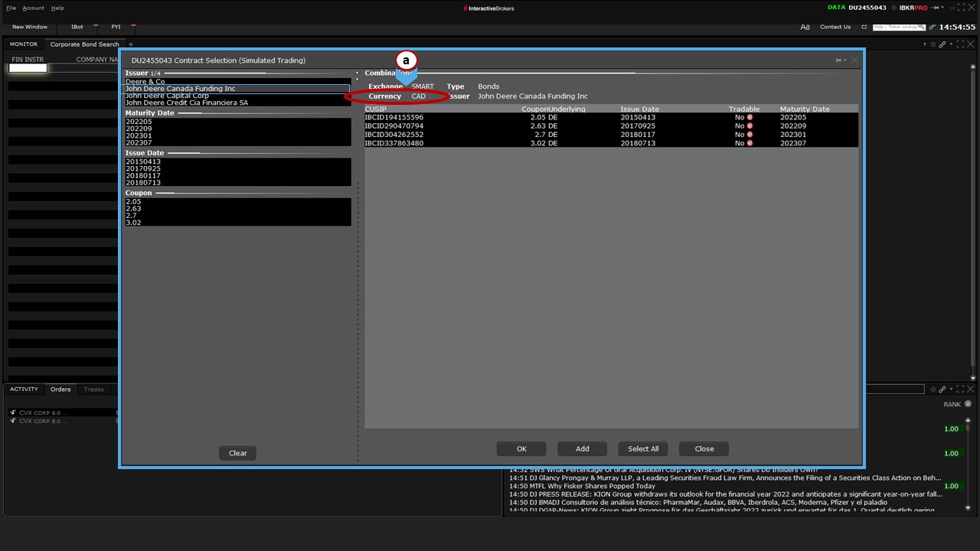The width and height of the screenshot is (980, 551).
Task: Select issuer John Deere Capital Corp
Action: coord(167,96)
